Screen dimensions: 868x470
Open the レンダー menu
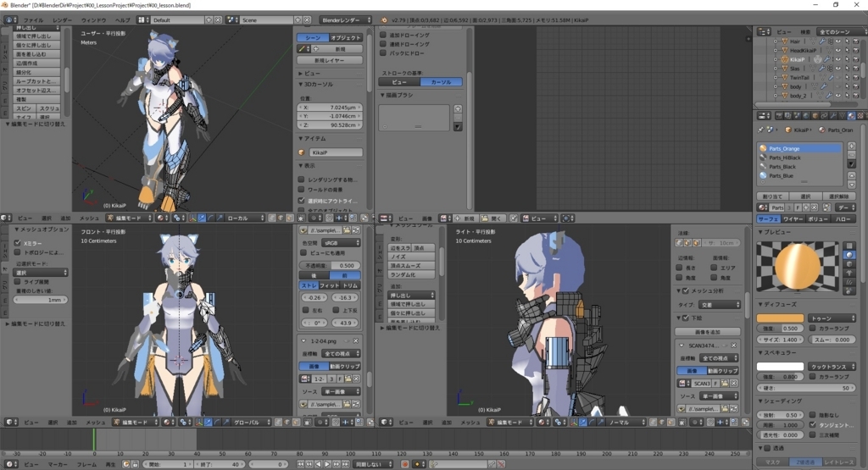point(62,20)
